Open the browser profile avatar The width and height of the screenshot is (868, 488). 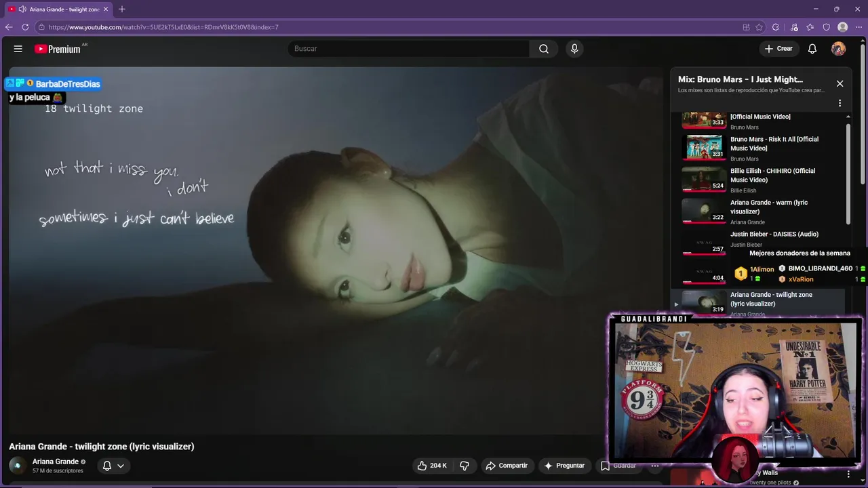click(x=843, y=27)
